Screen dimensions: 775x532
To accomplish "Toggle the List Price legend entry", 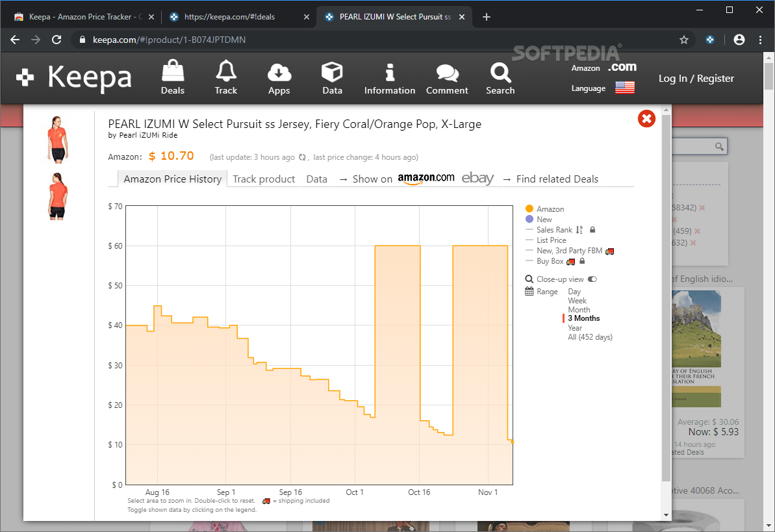I will pyautogui.click(x=551, y=240).
